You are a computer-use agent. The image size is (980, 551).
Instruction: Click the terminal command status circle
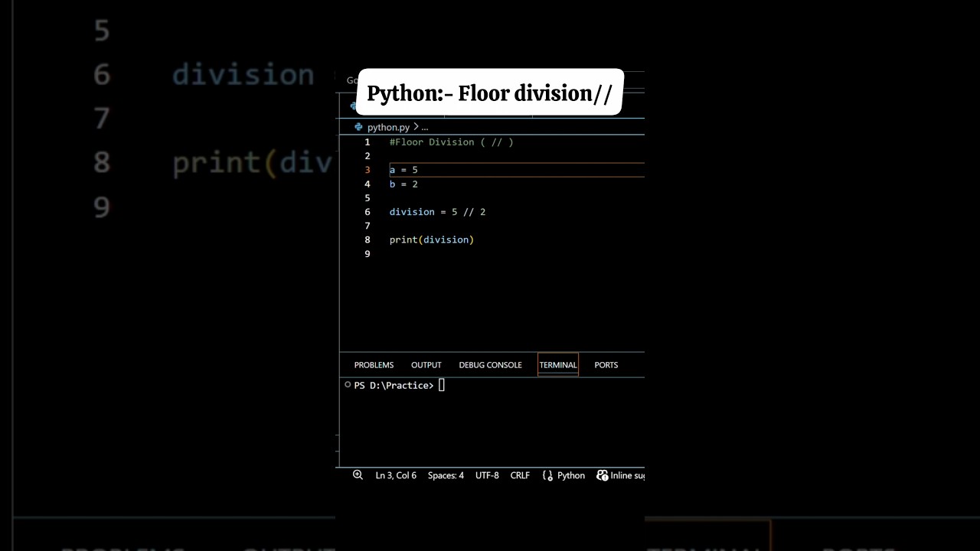(348, 385)
